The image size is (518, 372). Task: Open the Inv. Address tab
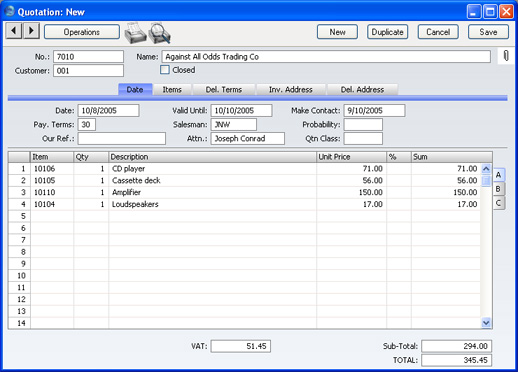291,90
